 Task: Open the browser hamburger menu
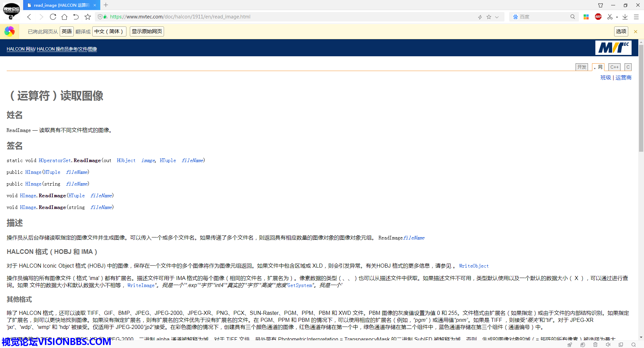tap(636, 17)
